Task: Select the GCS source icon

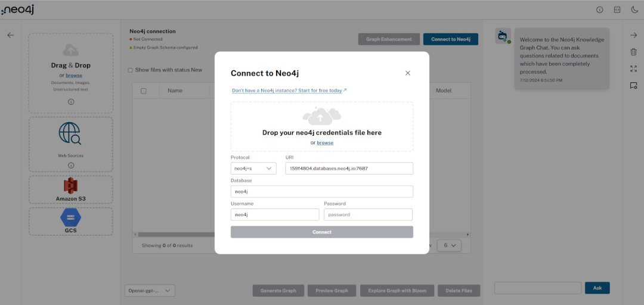Action: (x=70, y=217)
